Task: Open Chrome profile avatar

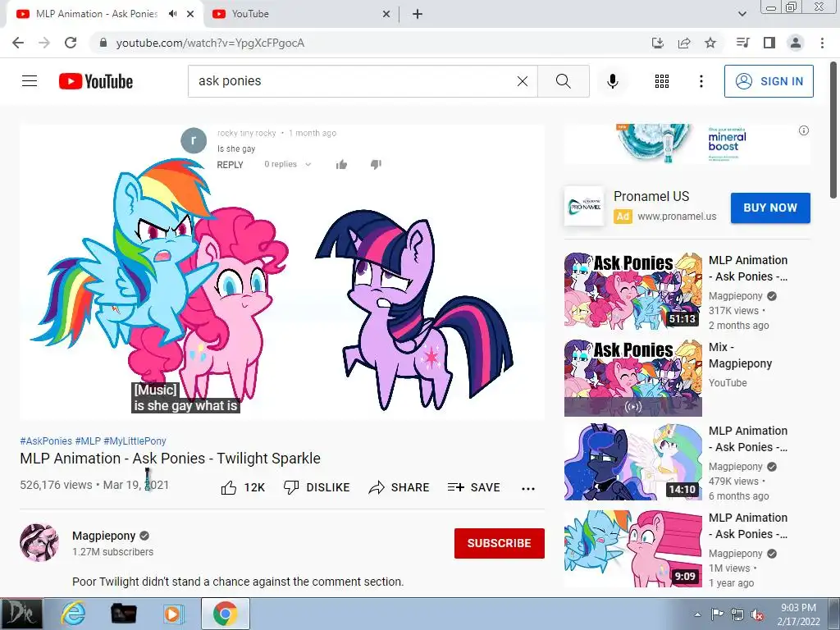Action: click(796, 43)
